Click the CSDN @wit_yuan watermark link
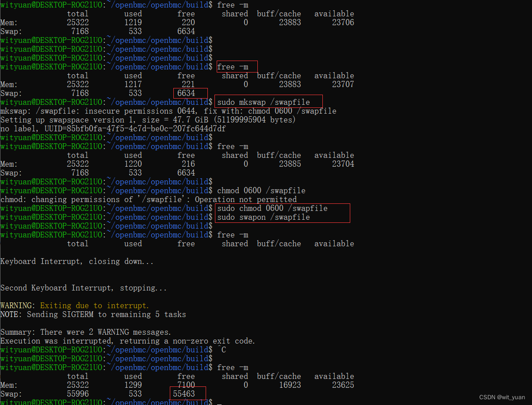 pos(502,397)
